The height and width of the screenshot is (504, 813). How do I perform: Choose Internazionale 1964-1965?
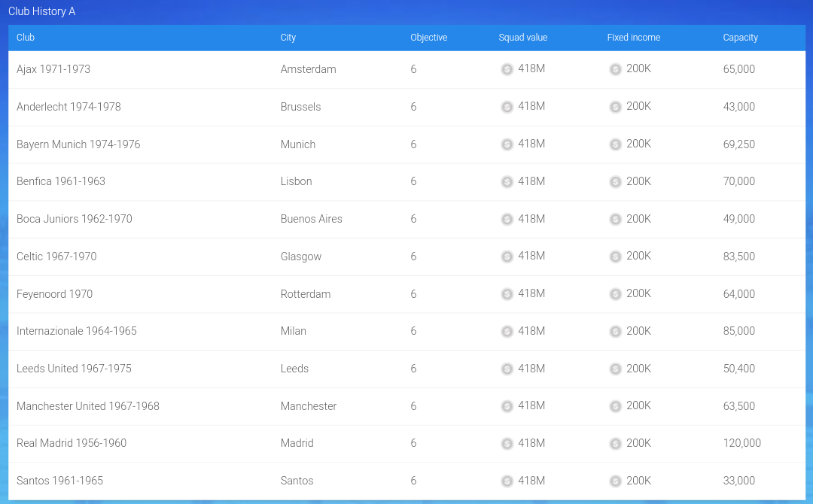point(77,331)
